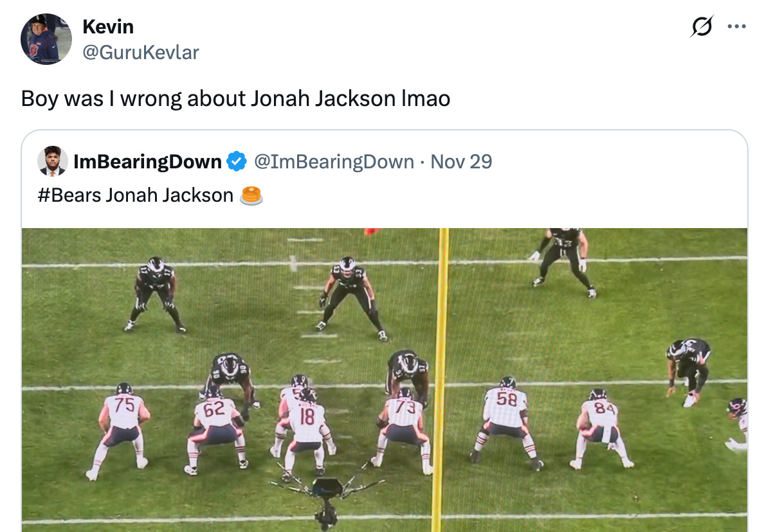Click the tweet text about Jonah Jackson
Screen dimensions: 764x532
[x=235, y=98]
